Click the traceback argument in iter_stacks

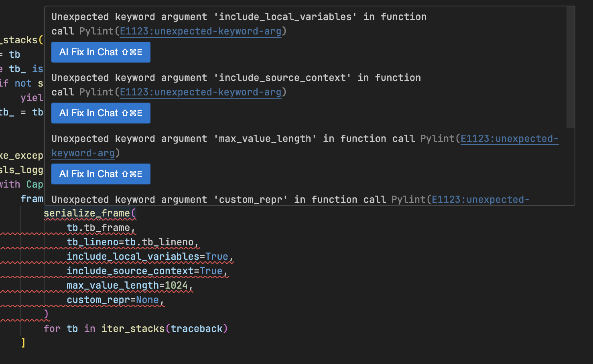coord(197,329)
